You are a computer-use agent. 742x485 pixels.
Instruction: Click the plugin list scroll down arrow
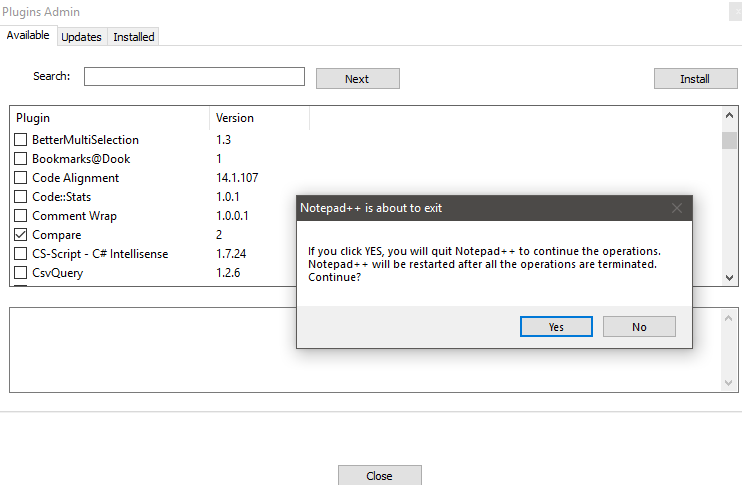click(x=729, y=278)
